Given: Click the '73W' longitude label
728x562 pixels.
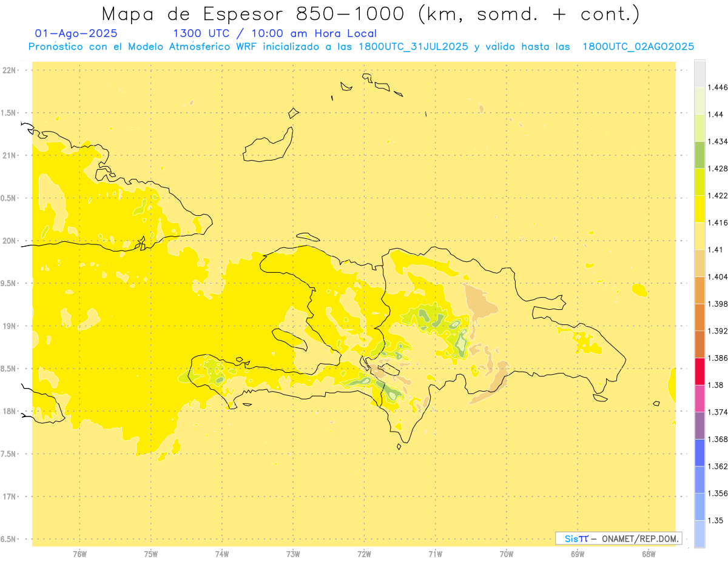Looking at the screenshot, I should pyautogui.click(x=293, y=554).
